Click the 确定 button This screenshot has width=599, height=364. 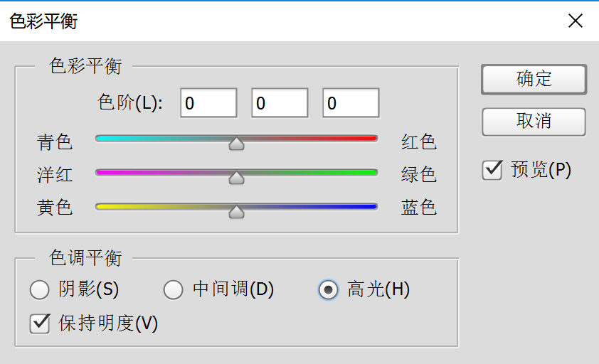[x=534, y=79]
